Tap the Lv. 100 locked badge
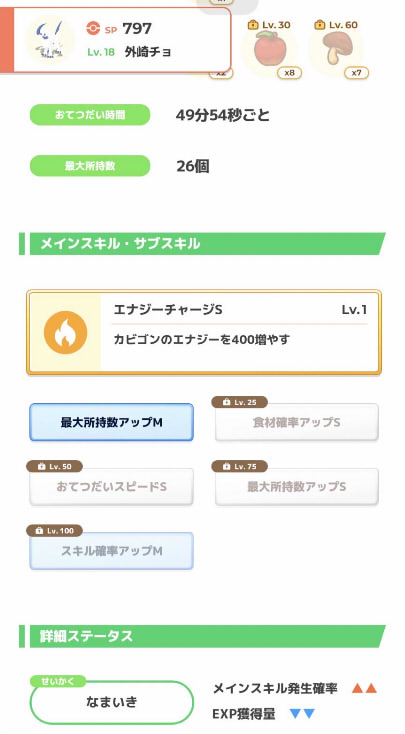Image resolution: width=405 pixels, height=734 pixels. [x=55, y=531]
